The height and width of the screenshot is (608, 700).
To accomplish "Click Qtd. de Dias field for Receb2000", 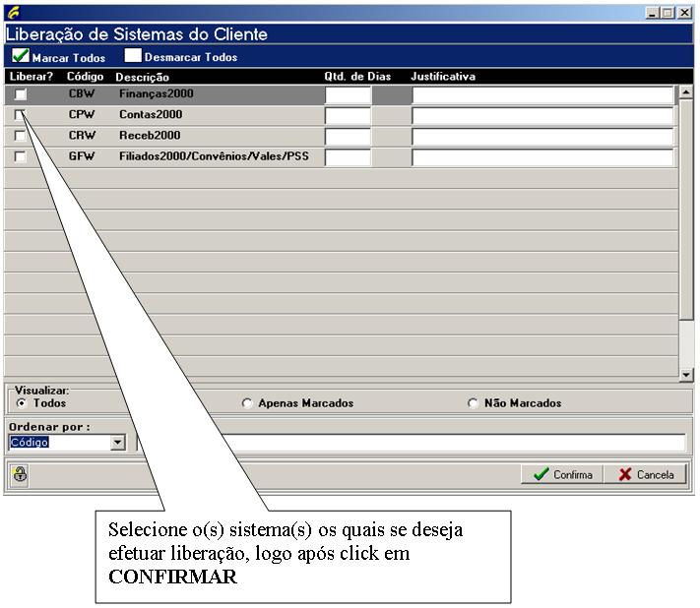I will tap(348, 137).
